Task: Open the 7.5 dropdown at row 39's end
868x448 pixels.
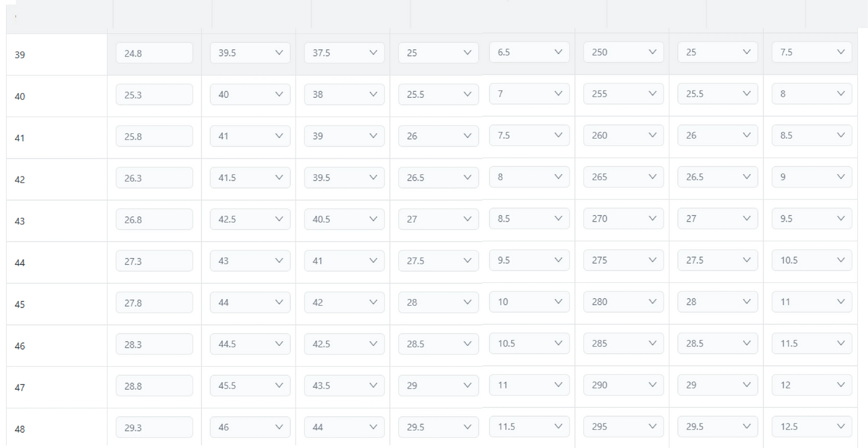Action: pos(812,52)
